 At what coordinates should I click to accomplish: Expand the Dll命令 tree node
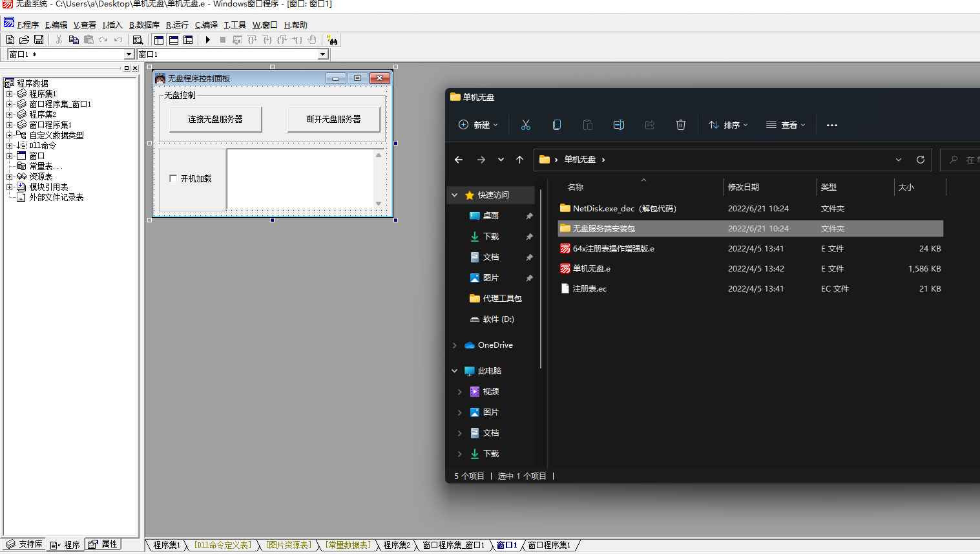(x=10, y=145)
